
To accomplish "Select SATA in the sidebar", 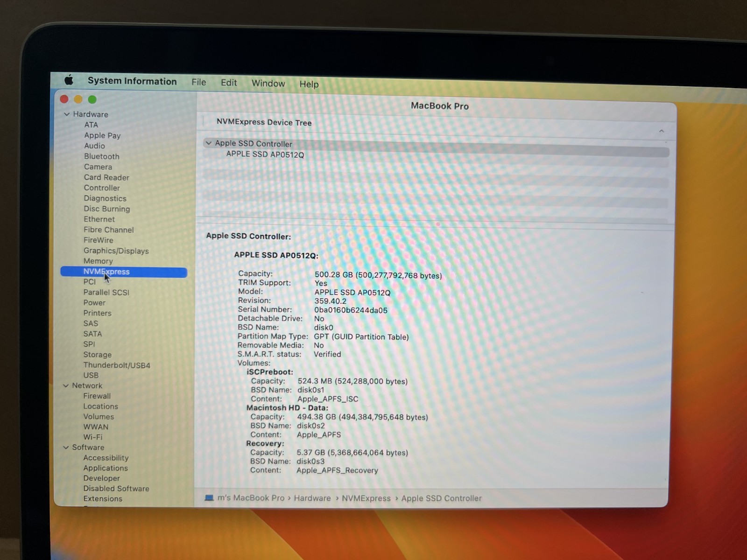I will point(92,334).
